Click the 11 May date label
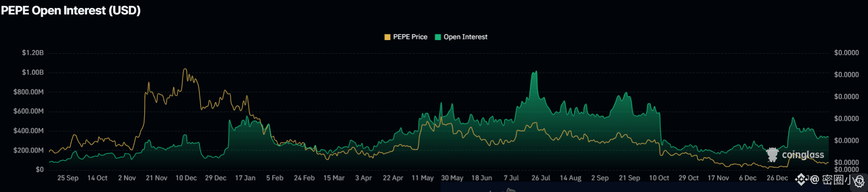This screenshot has height=192, width=868. (422, 178)
